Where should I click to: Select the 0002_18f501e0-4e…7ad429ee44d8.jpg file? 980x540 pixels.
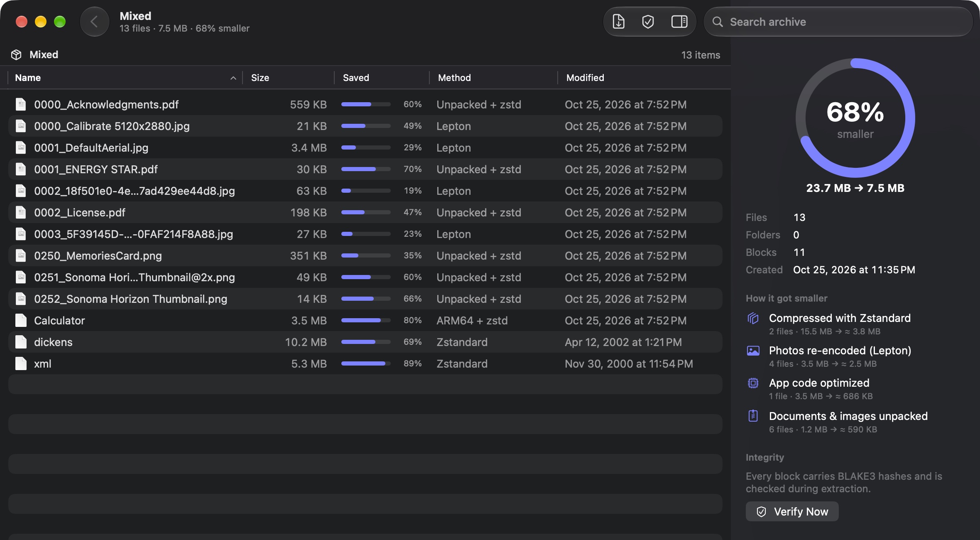(x=135, y=191)
